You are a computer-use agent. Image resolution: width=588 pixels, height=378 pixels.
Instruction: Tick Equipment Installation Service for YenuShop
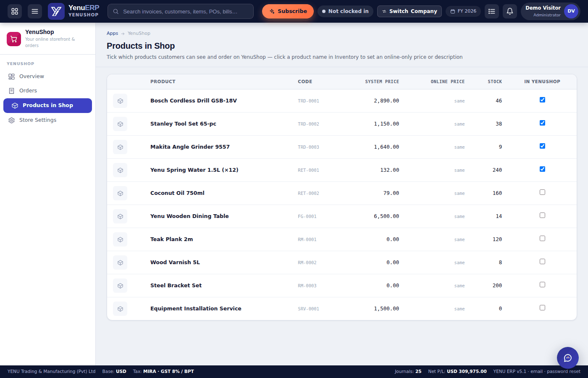tap(542, 308)
